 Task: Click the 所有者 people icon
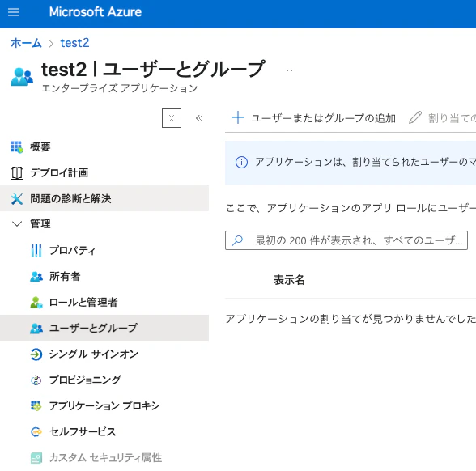pyautogui.click(x=36, y=277)
